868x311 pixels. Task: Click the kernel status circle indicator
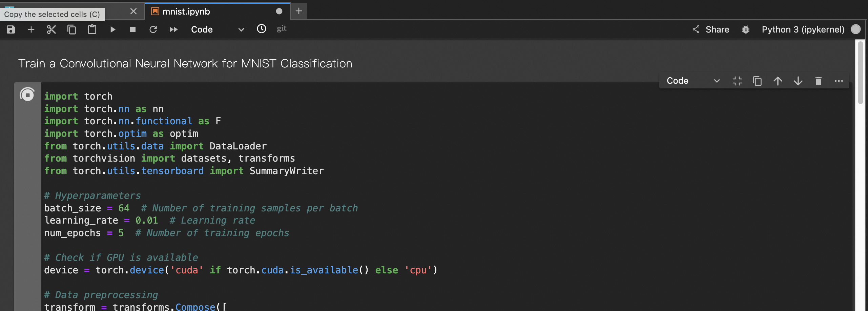pos(856,29)
